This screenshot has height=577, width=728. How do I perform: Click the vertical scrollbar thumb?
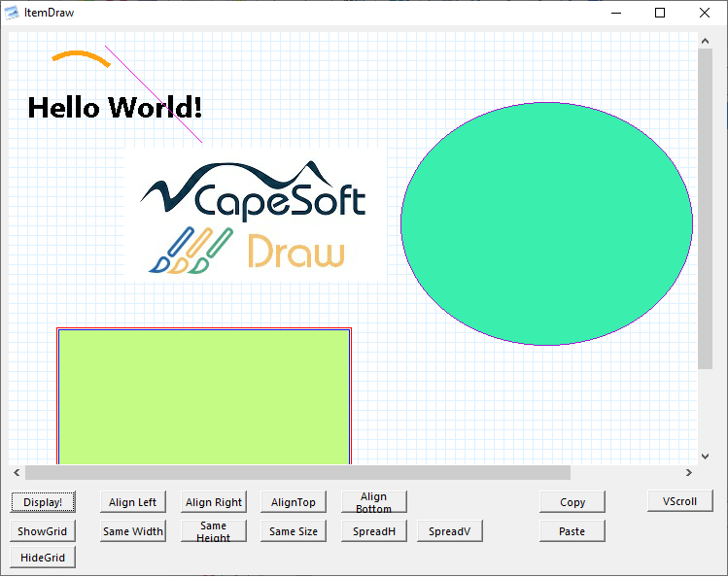coord(705,209)
